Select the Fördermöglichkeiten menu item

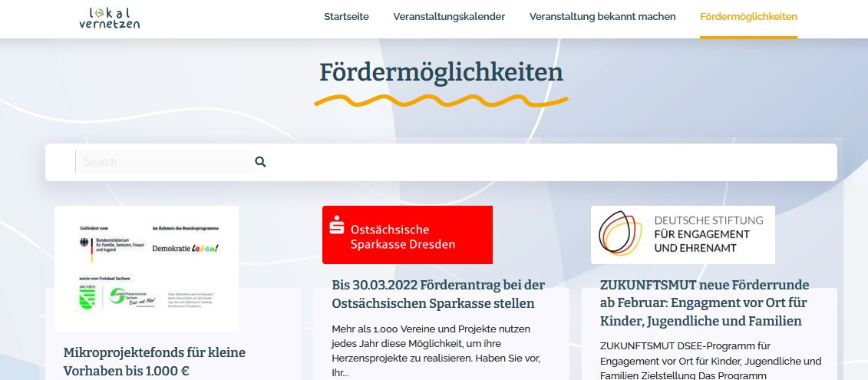[x=748, y=17]
